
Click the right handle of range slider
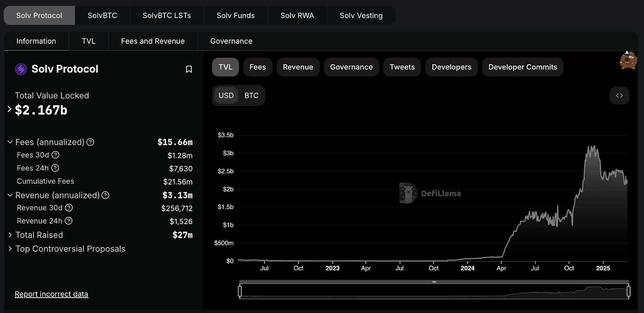point(628,291)
